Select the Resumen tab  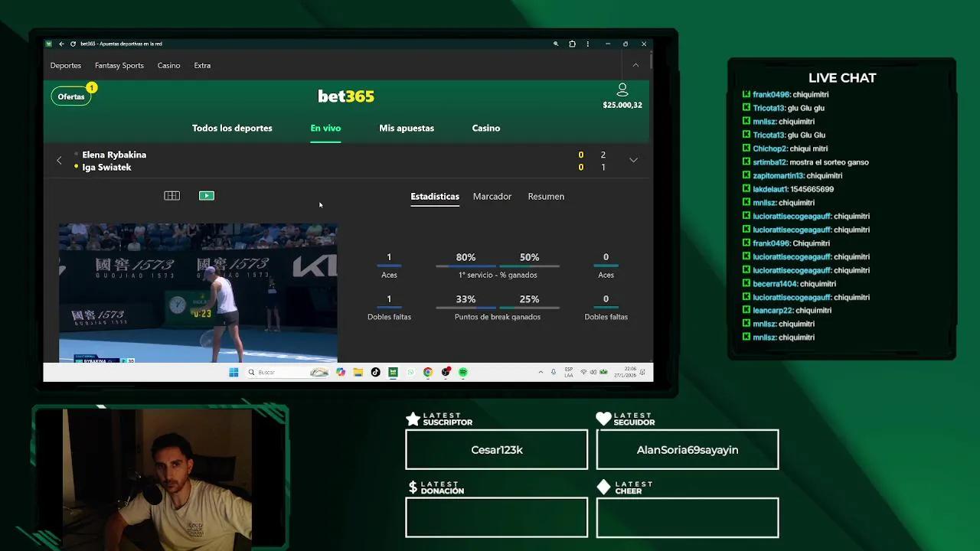[x=545, y=197]
